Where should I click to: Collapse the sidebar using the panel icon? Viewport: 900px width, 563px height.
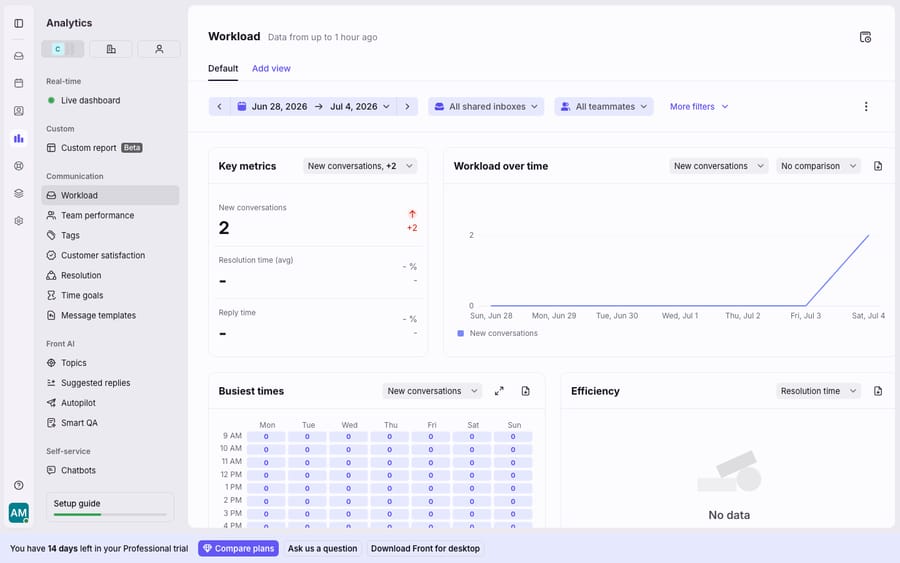click(x=18, y=23)
